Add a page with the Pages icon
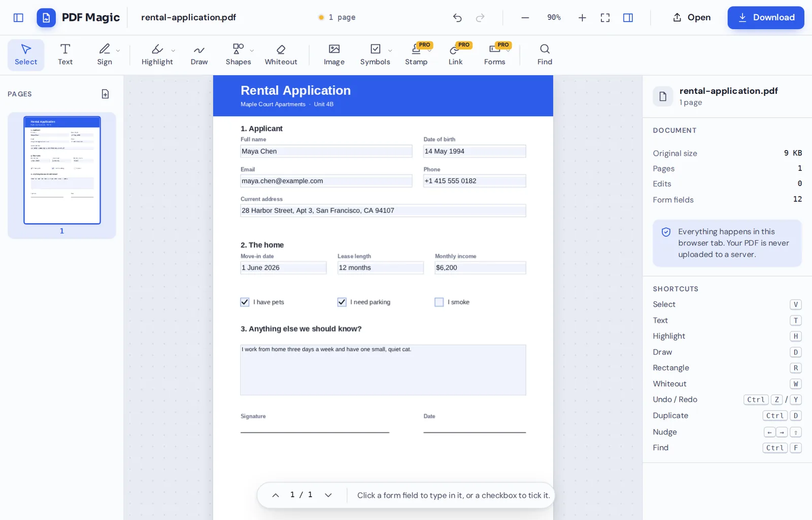 tap(105, 94)
